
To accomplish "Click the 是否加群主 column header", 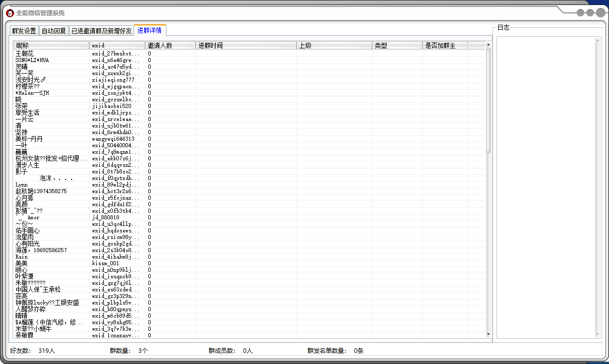I will click(x=445, y=45).
